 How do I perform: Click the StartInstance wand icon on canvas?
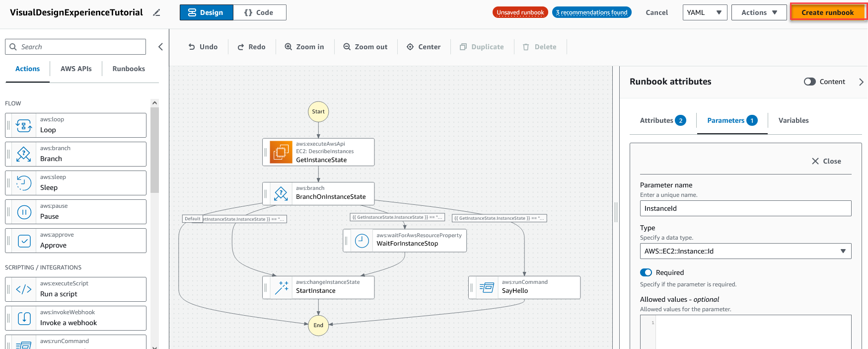[x=282, y=288]
